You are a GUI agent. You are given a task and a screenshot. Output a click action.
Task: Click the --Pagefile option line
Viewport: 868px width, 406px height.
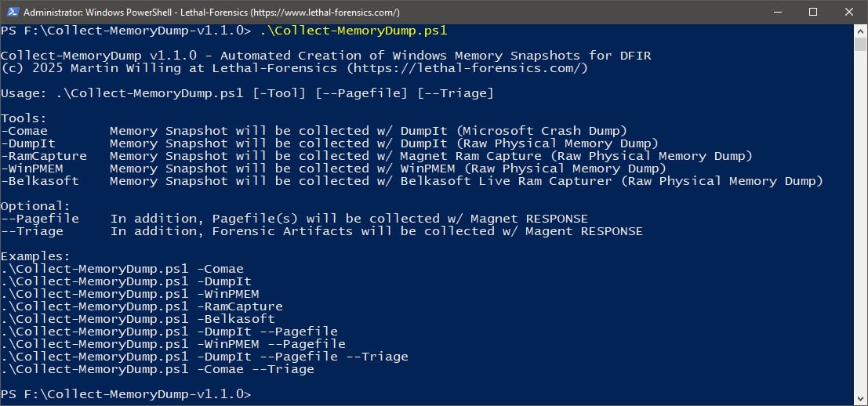click(x=294, y=219)
